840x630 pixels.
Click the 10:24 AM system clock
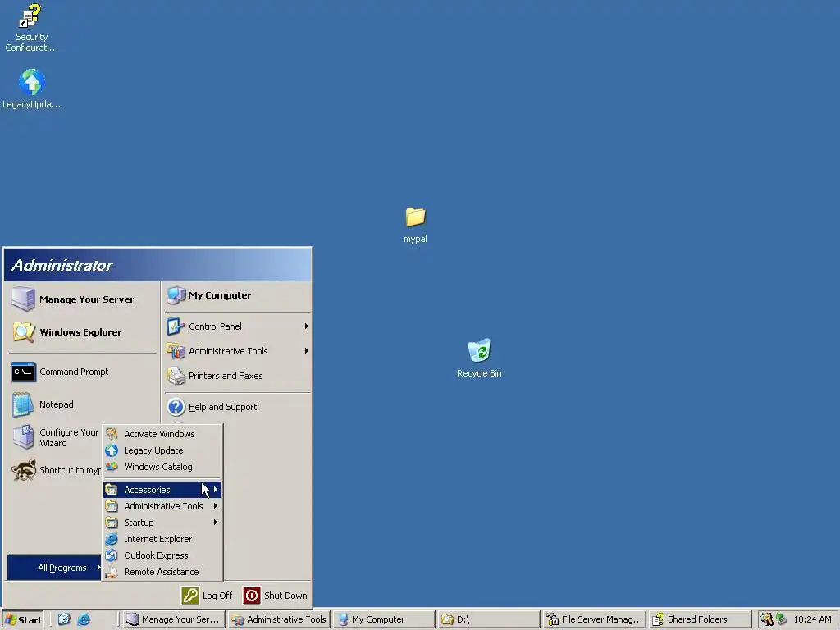click(812, 619)
